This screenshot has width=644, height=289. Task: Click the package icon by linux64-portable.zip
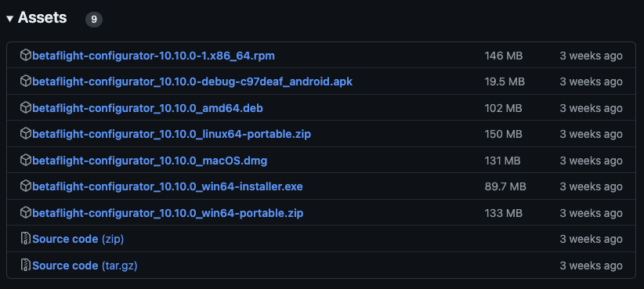click(26, 134)
